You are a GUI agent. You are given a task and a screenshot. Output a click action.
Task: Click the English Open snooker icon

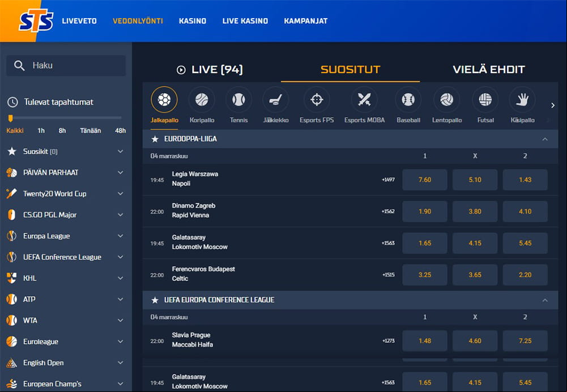tap(11, 363)
